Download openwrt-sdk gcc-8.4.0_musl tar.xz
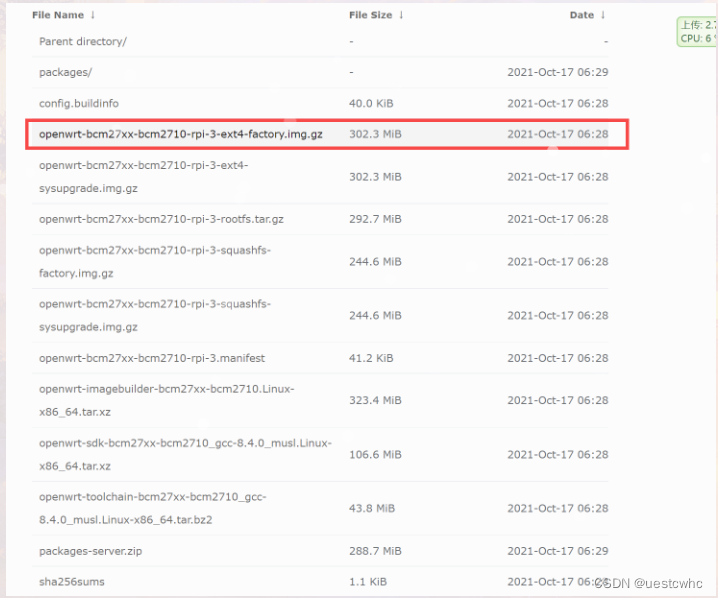The image size is (718, 598). [x=185, y=455]
